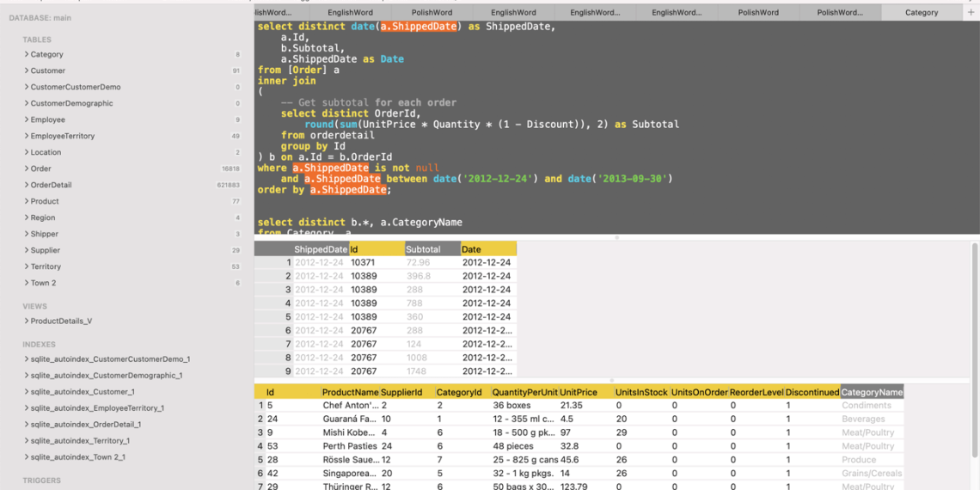Select the Employee table in sidebar
This screenshot has width=980, height=490.
tap(47, 119)
